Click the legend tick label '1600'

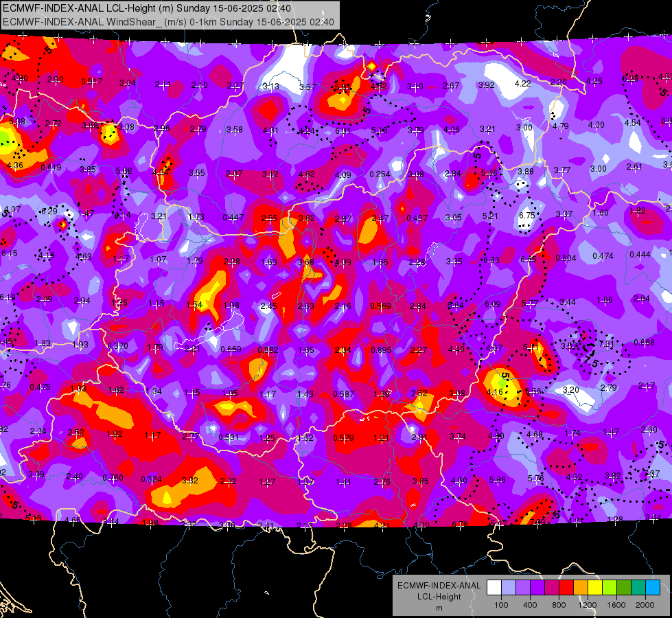616,605
